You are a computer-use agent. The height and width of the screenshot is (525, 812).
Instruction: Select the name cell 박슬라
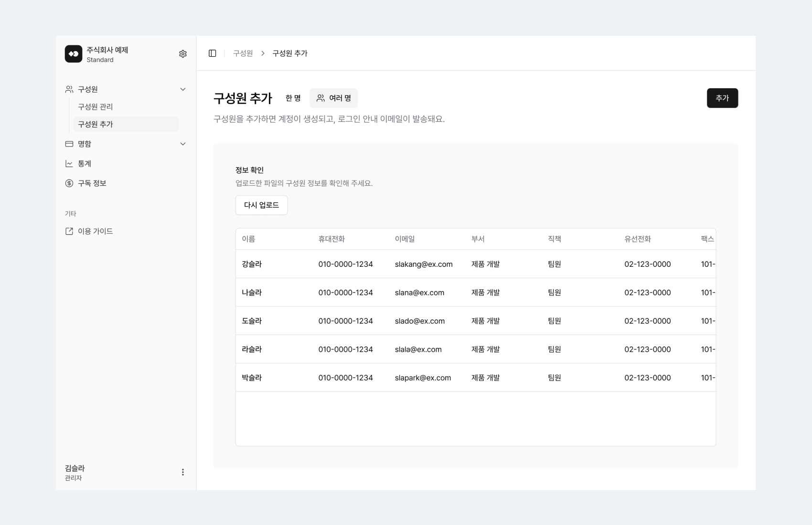click(252, 378)
